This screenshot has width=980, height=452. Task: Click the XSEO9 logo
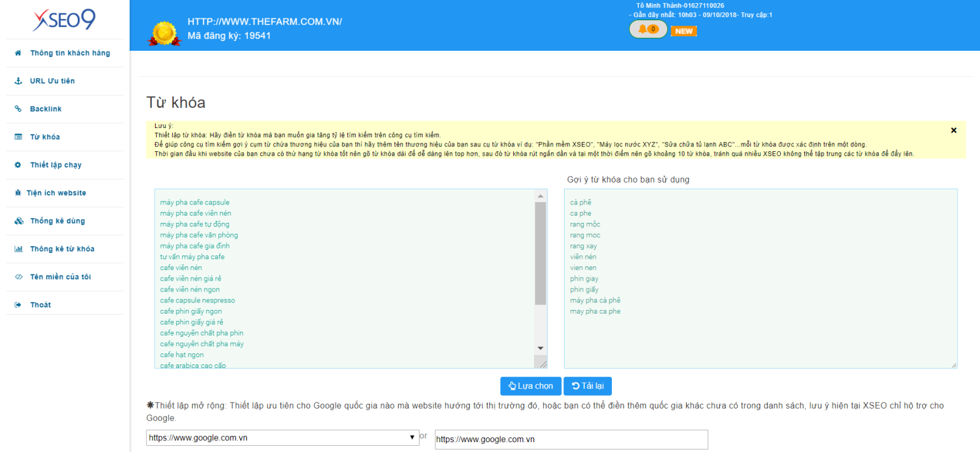coord(64,20)
